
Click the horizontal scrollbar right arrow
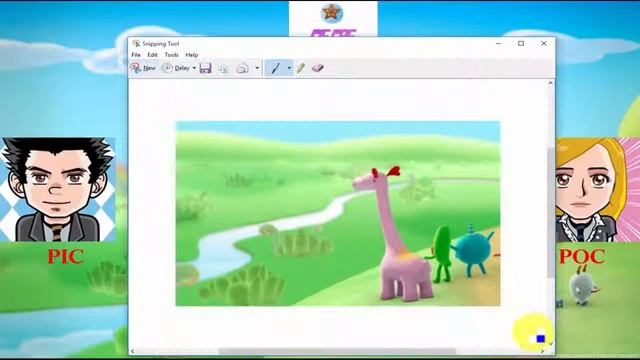pos(542,351)
